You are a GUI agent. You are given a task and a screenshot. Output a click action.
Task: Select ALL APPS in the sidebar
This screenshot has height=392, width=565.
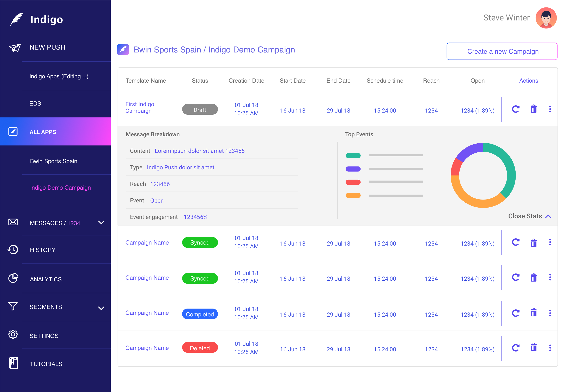pyautogui.click(x=43, y=132)
